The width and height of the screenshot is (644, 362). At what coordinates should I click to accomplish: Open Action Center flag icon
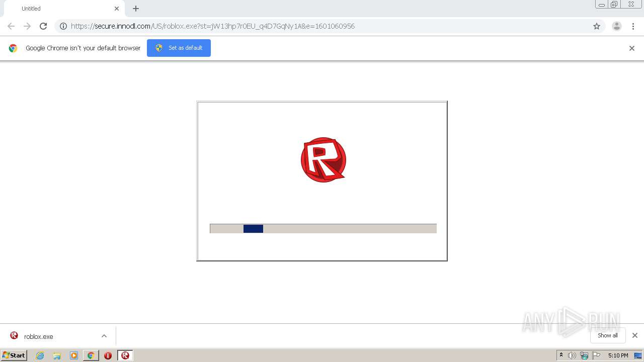click(x=596, y=355)
